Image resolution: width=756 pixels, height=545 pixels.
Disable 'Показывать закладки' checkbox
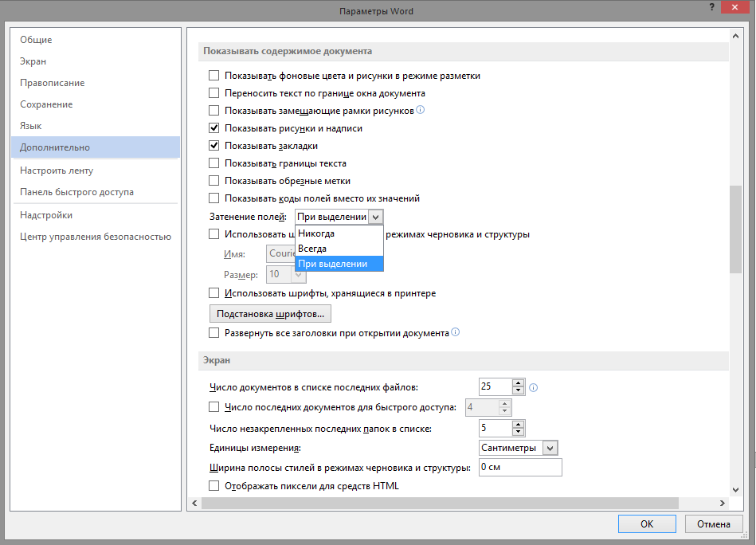(213, 145)
